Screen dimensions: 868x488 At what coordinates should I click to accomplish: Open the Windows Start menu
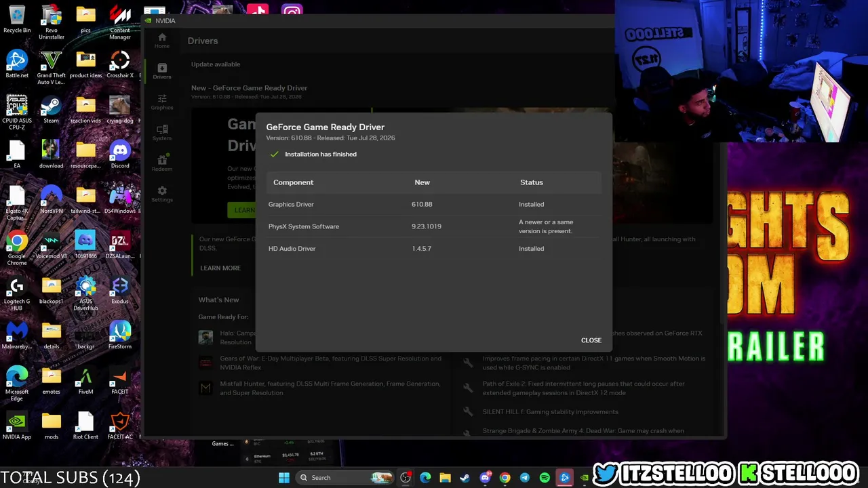coord(283,478)
